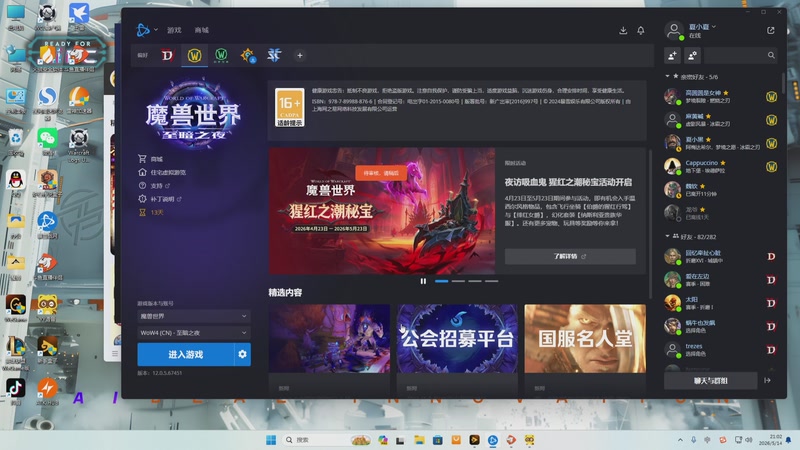Open the WoW4 (CN) account dropdown
800x450 pixels.
click(194, 333)
